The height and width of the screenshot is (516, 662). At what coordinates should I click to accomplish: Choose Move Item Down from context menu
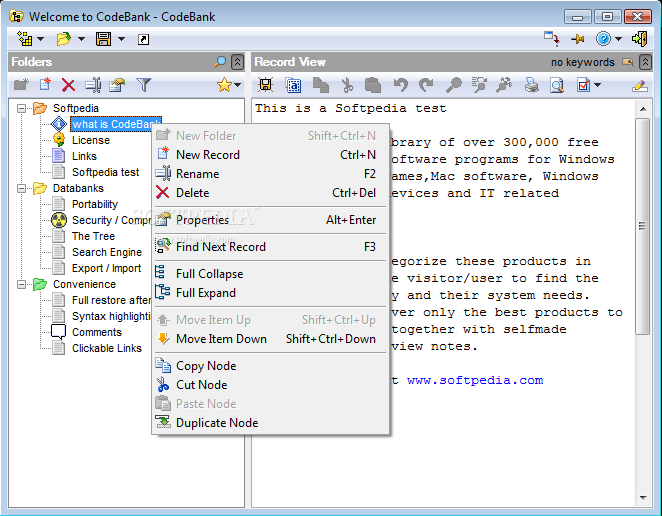coord(270,339)
